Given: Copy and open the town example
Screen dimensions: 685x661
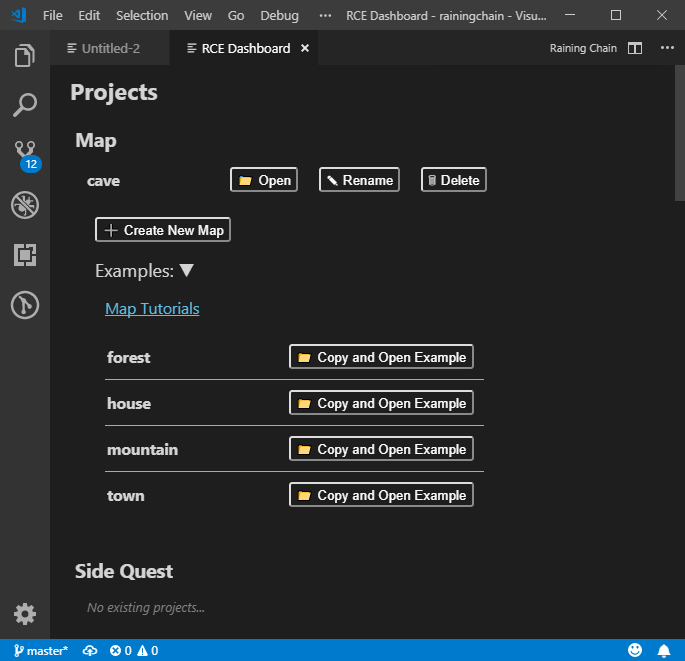Looking at the screenshot, I should click(381, 495).
